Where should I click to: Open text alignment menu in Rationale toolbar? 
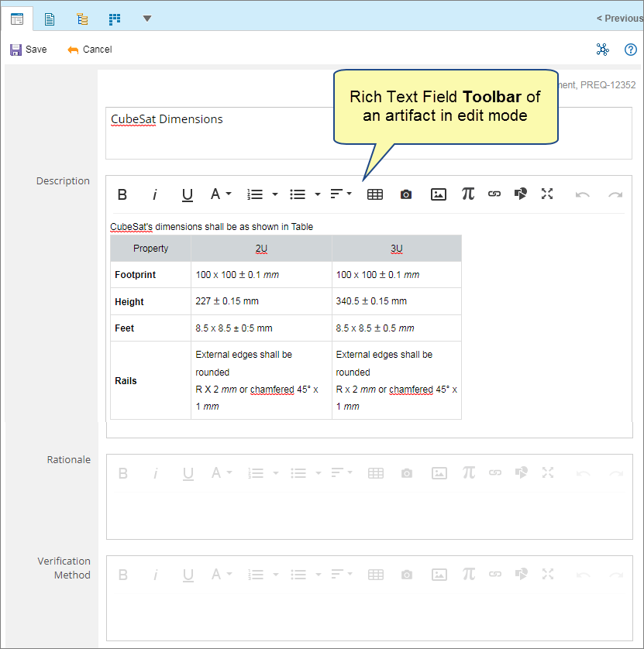coord(342,472)
